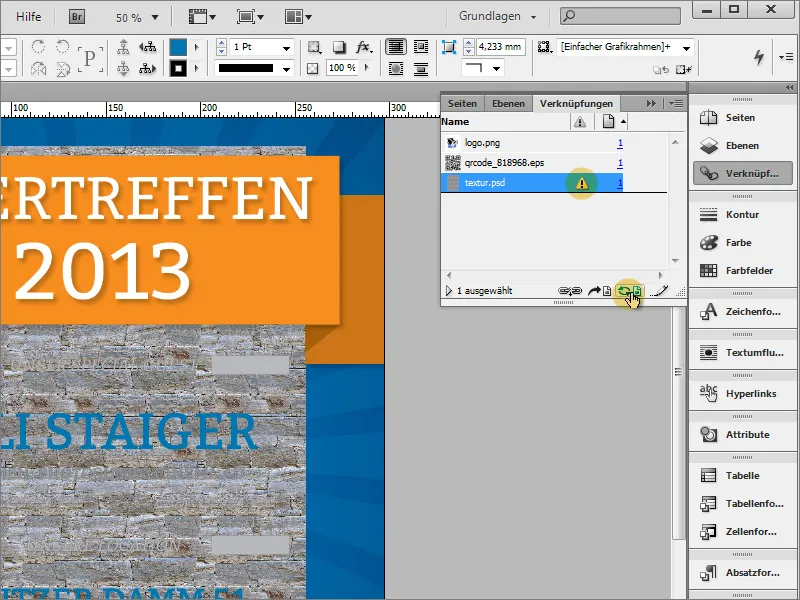Open the Hyperlinks panel from dock
The image size is (800, 600).
(742, 394)
